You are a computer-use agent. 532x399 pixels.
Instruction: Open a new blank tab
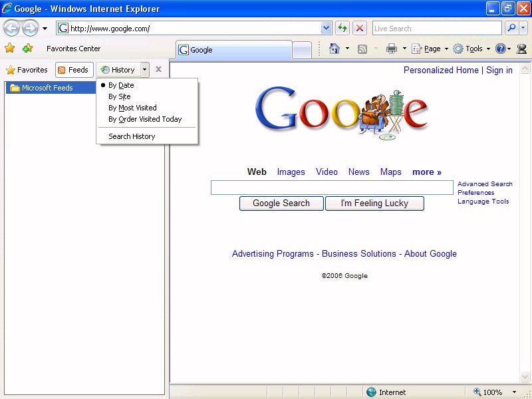click(x=302, y=51)
